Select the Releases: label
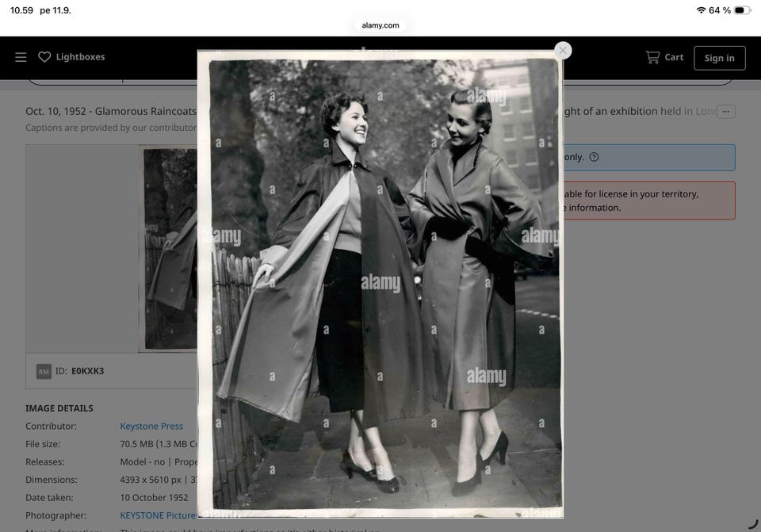761x532 pixels. 44,461
